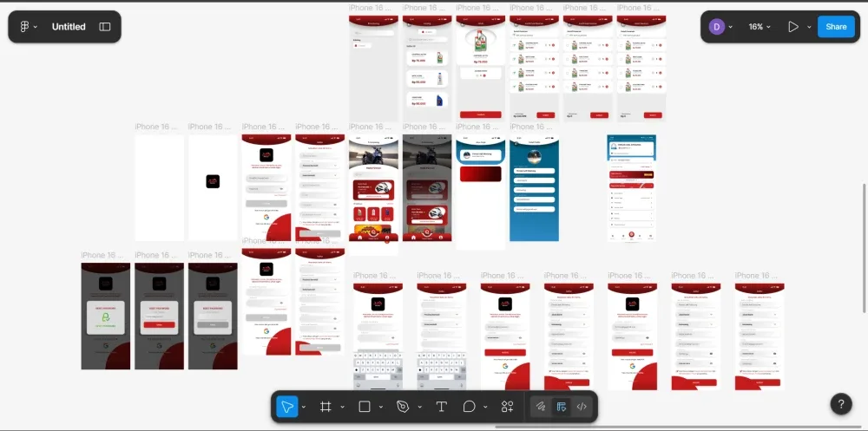The image size is (868, 431).
Task: Select the Rectangle shape tool
Action: point(365,407)
